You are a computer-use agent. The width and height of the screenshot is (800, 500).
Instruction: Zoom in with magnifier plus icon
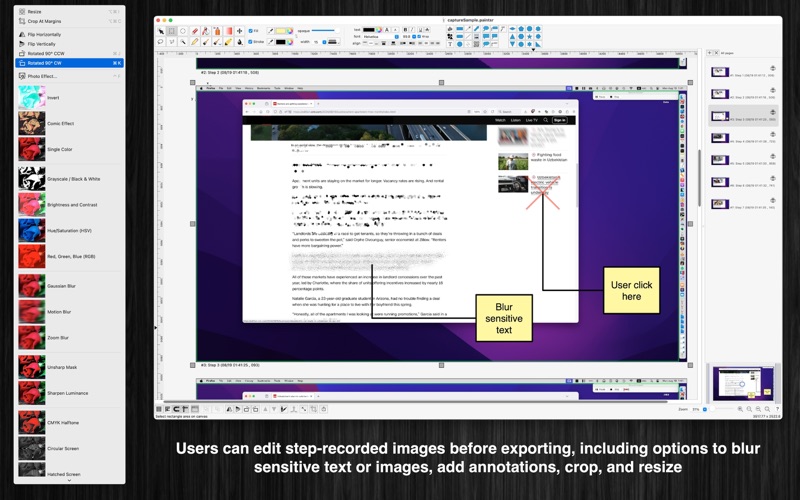(x=740, y=409)
